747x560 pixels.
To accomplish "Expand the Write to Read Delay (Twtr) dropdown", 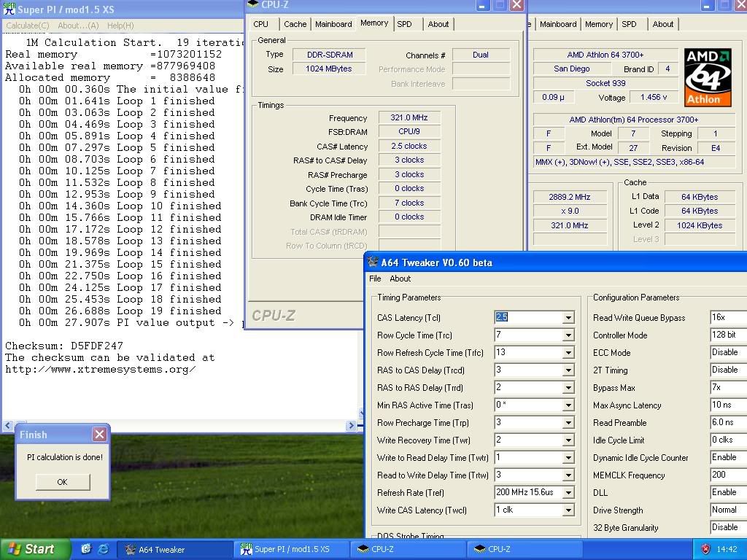I will (x=568, y=458).
